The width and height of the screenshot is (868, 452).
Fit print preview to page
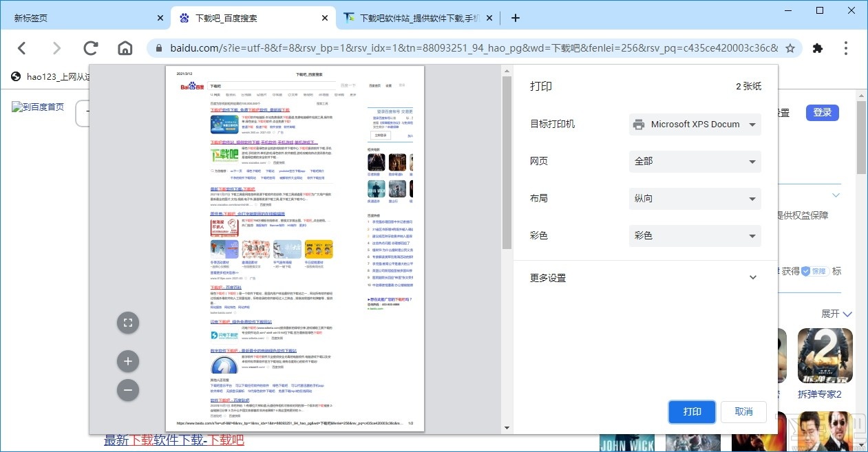point(128,322)
